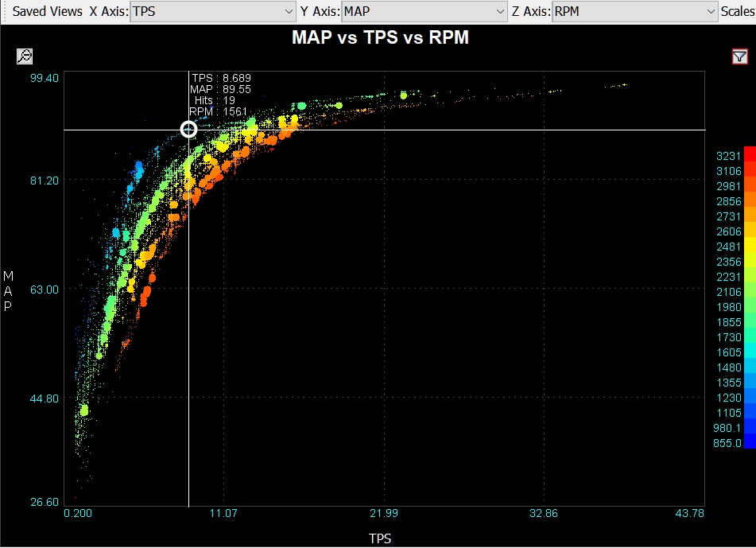
Task: Open the filter funnel icon
Action: 739,56
